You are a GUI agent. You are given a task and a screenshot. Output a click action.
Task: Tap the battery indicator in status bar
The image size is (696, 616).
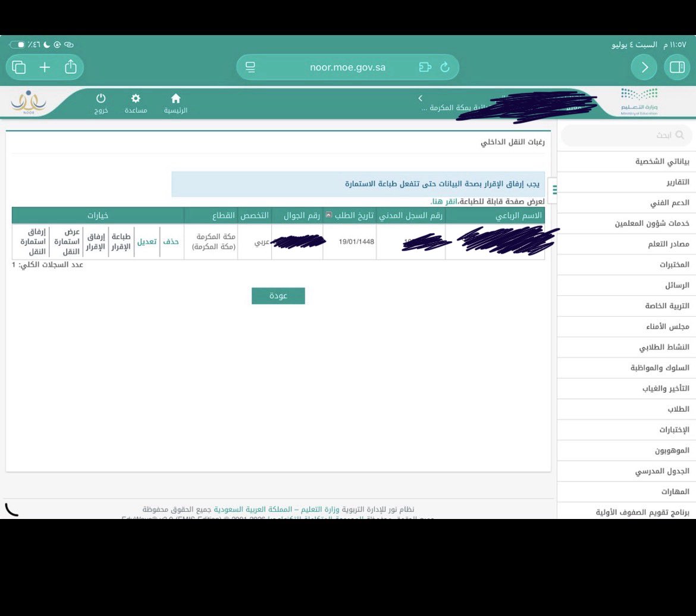[x=17, y=45]
